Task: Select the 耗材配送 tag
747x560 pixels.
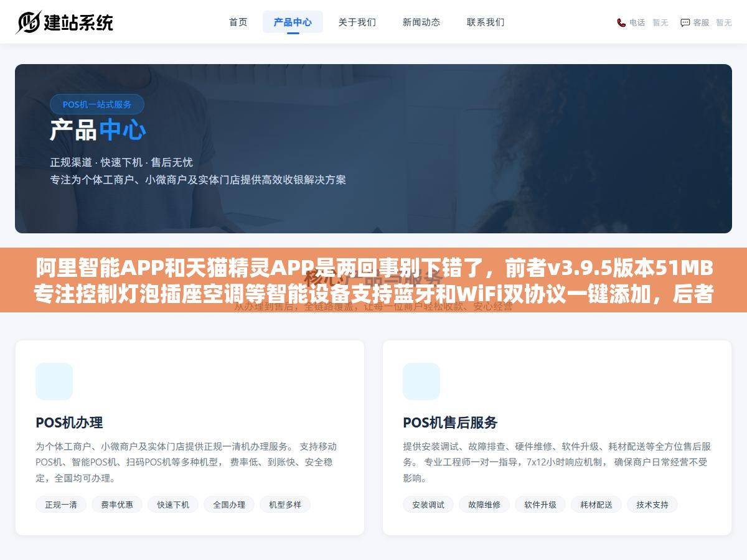Action: click(596, 505)
